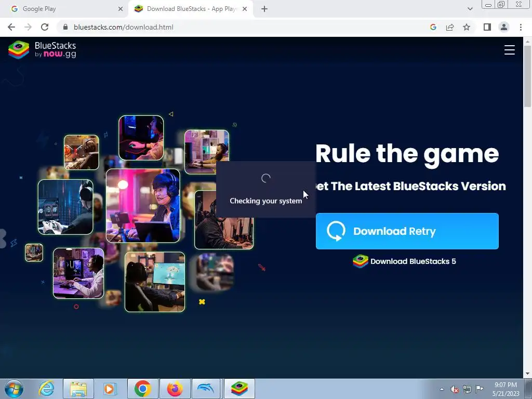Screen dimensions: 532x399
Task: Click the browser forward arrow
Action: coord(28,27)
